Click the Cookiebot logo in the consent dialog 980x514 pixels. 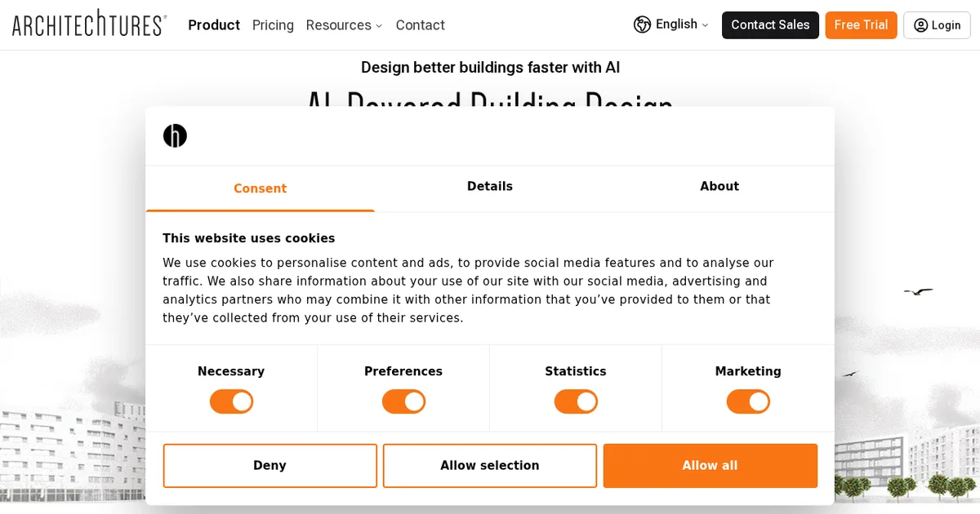click(x=175, y=135)
